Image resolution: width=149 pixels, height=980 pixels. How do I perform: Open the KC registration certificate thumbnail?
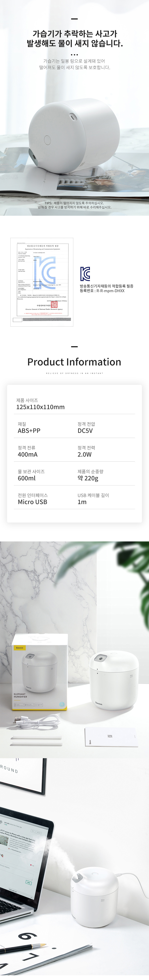click(x=42, y=282)
